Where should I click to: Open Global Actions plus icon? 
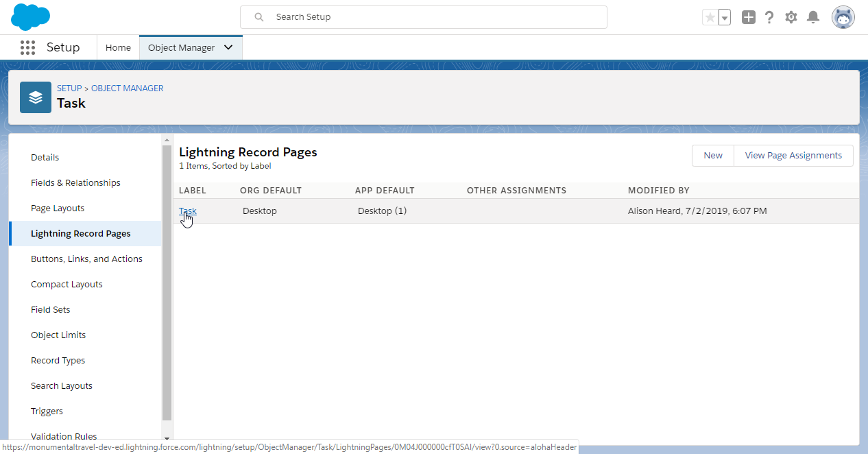(749, 17)
